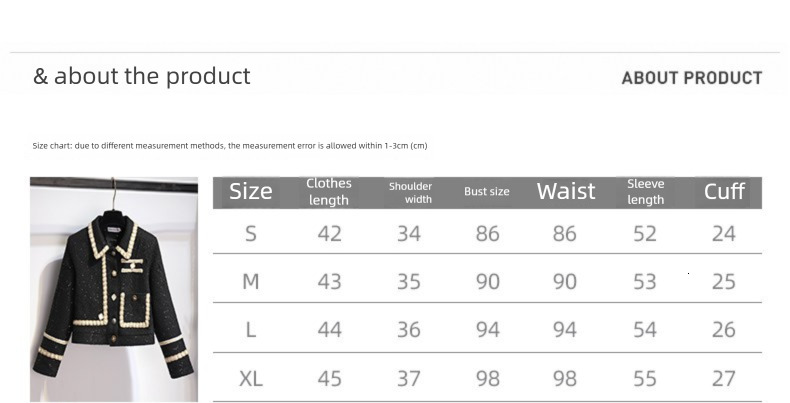Image resolution: width=790 pixels, height=403 pixels.
Task: Click the Size column header
Action: pyautogui.click(x=250, y=192)
